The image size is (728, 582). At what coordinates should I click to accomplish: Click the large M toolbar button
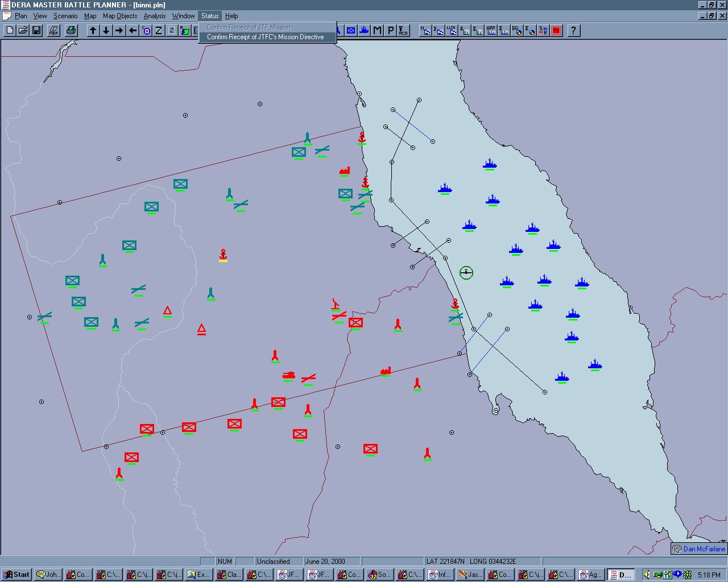click(x=377, y=31)
